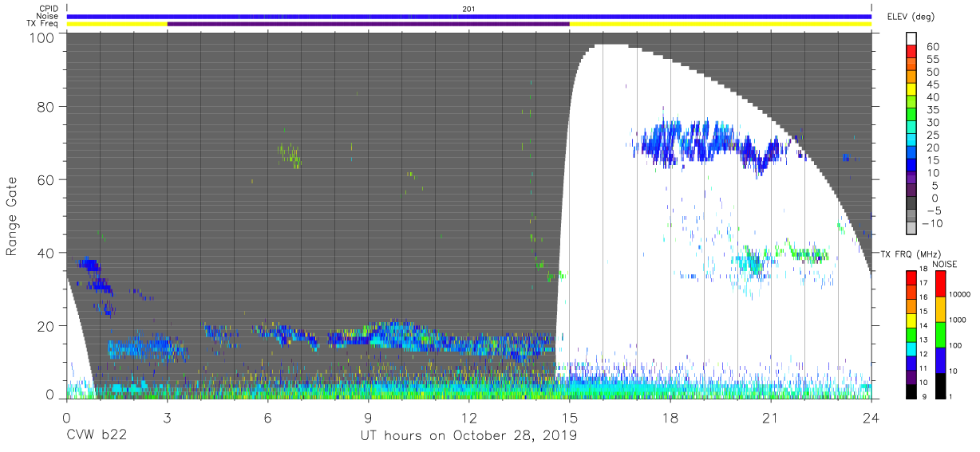Click the 1000 label on NOISE scale
The image size is (980, 452).
958,320
